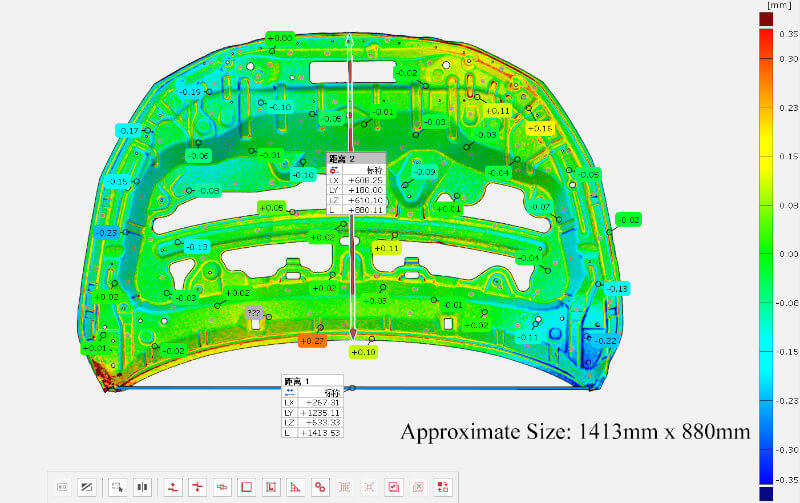800x503 pixels.
Task: Click the dark blue swatch below the color scale
Action: 766,493
